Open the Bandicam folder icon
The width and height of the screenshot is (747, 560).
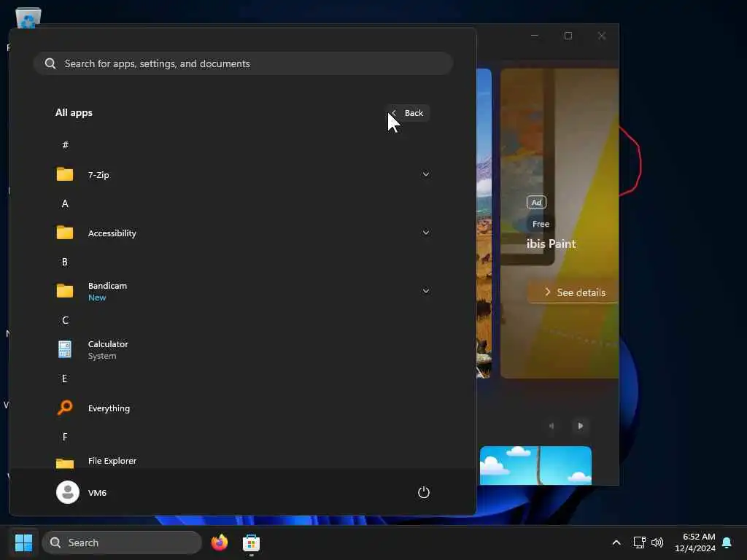pos(65,291)
